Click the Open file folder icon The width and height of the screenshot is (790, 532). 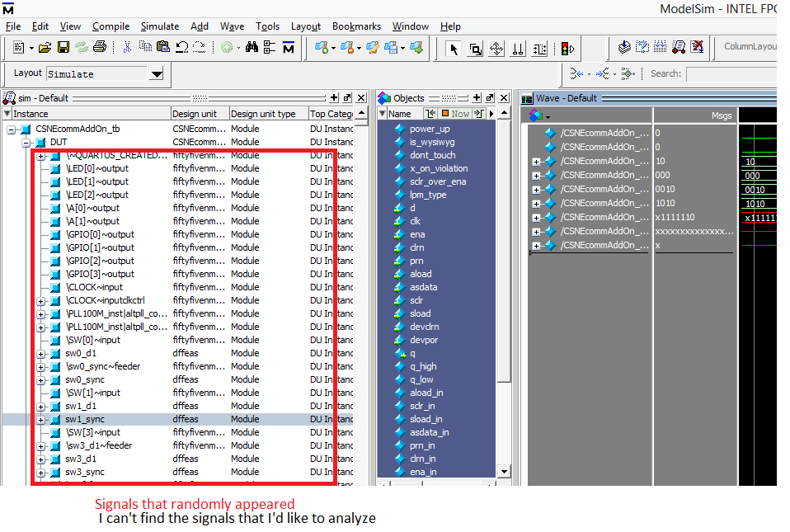45,47
